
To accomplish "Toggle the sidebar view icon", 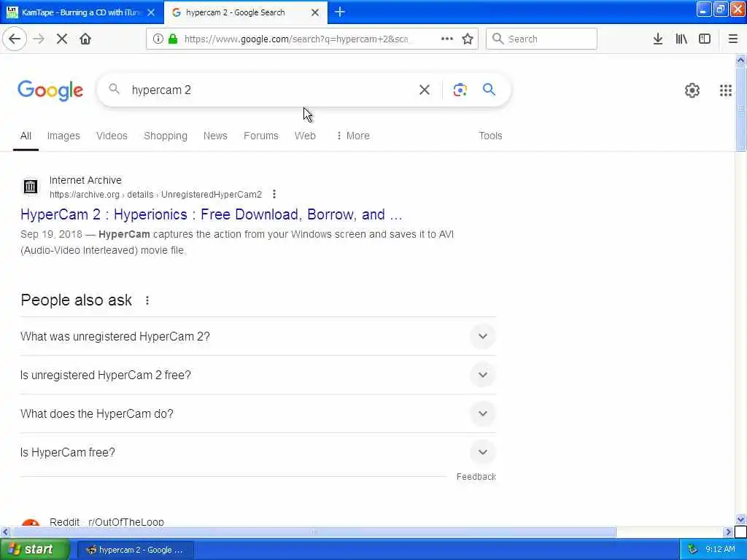I will (705, 39).
